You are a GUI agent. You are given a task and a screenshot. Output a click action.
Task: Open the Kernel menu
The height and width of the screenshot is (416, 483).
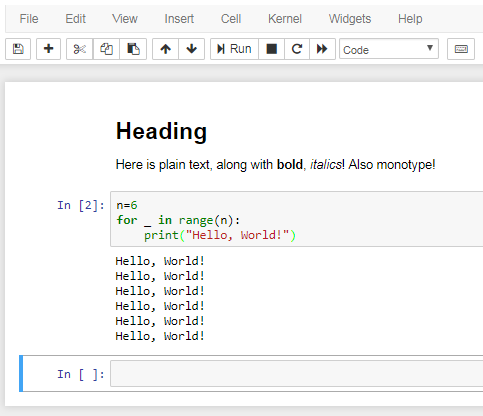(285, 19)
